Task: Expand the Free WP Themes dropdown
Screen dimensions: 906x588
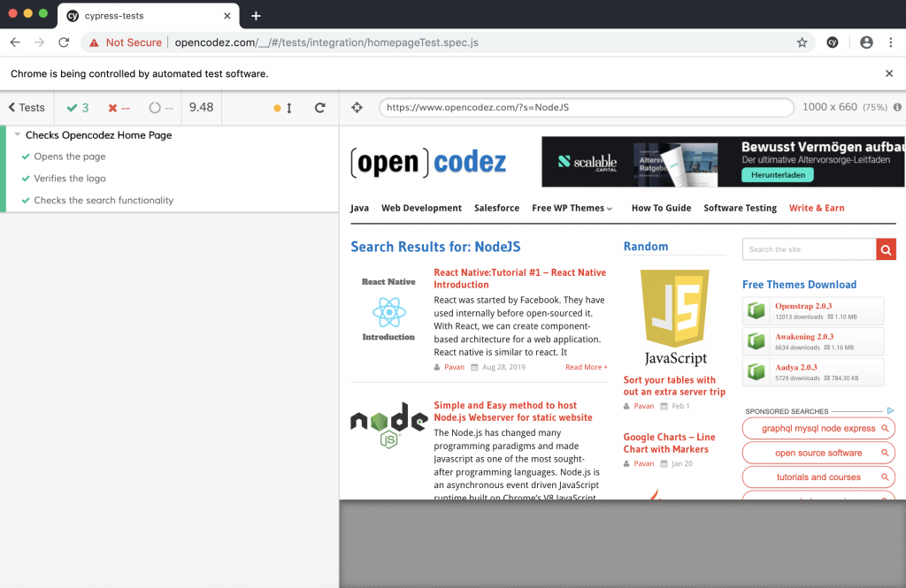Action: (572, 208)
